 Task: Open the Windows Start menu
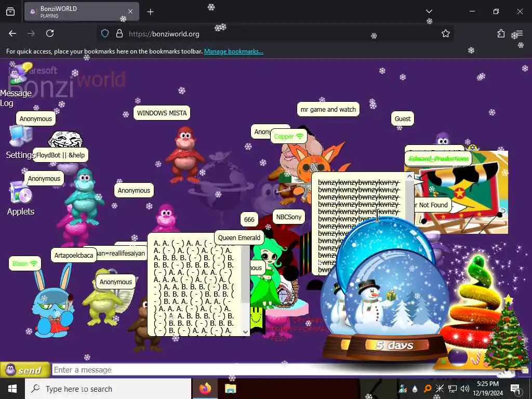coord(12,389)
